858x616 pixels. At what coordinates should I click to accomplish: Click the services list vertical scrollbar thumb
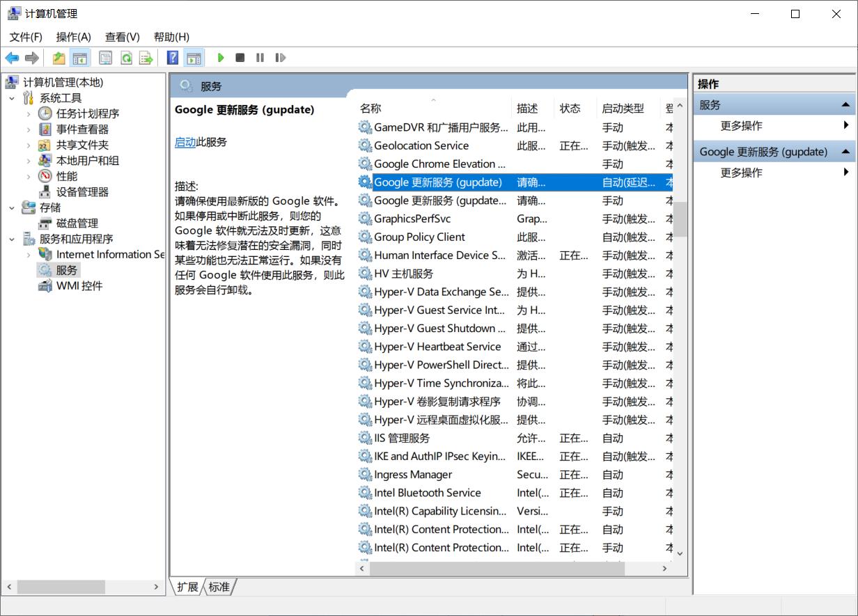680,219
